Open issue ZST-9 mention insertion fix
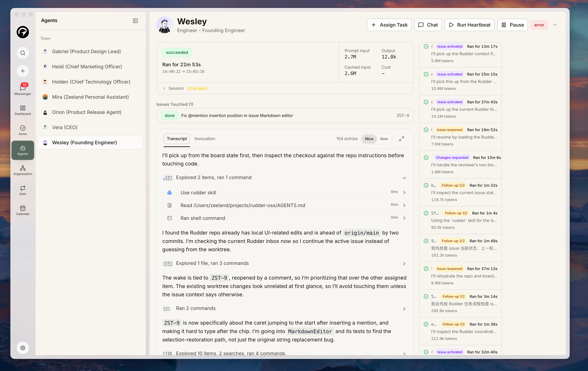This screenshot has height=371, width=588. [285, 116]
